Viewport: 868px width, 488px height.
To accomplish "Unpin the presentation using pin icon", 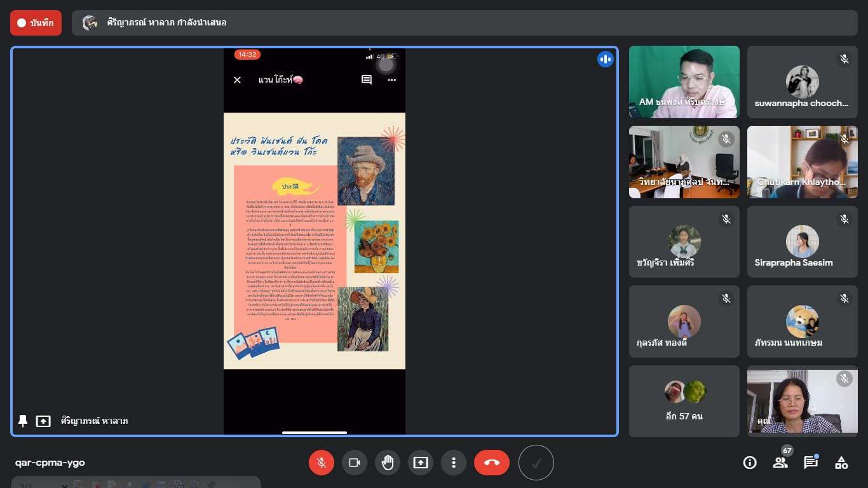I will pyautogui.click(x=23, y=421).
